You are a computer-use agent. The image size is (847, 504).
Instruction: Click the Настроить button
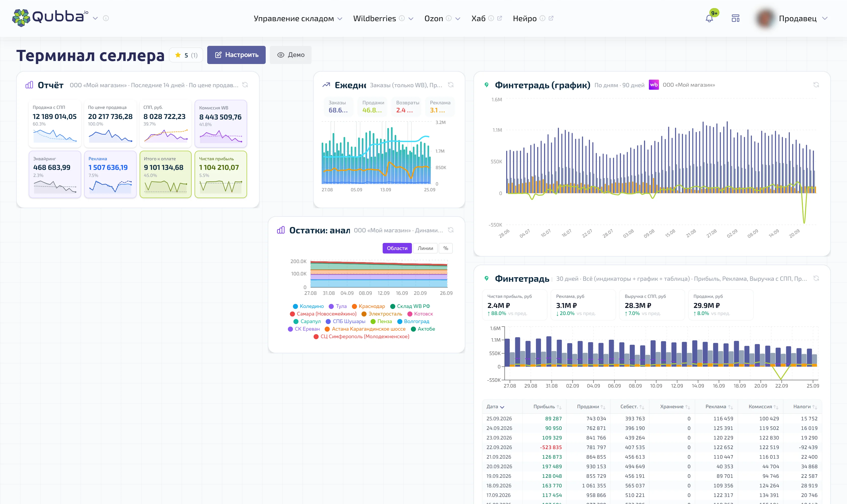coord(236,55)
